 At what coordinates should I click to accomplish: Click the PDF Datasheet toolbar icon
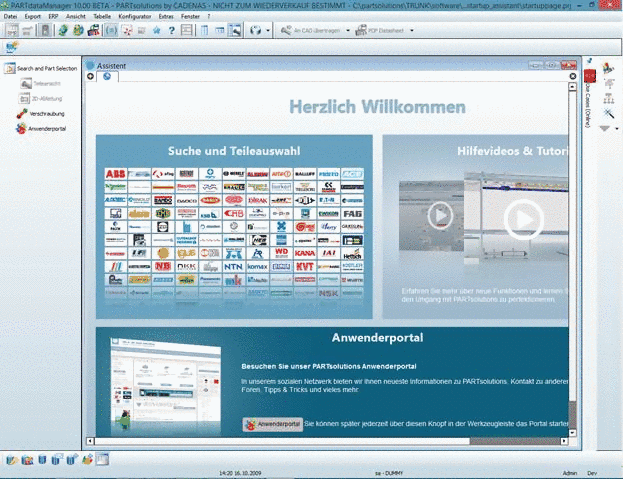[x=379, y=30]
